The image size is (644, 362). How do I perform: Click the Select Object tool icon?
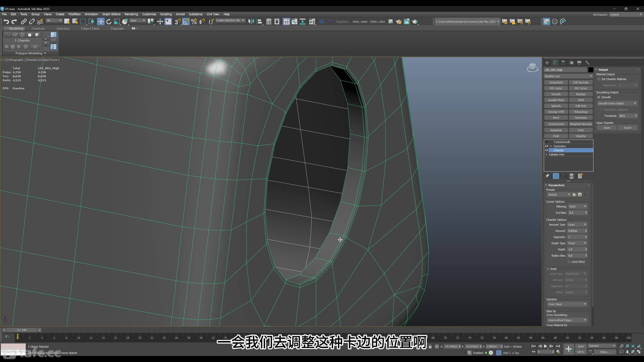[67, 22]
